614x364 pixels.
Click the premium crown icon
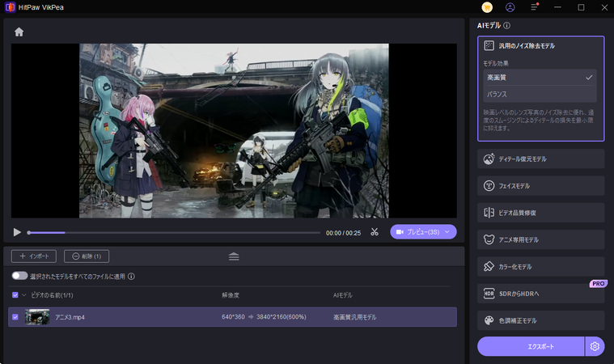pos(487,7)
